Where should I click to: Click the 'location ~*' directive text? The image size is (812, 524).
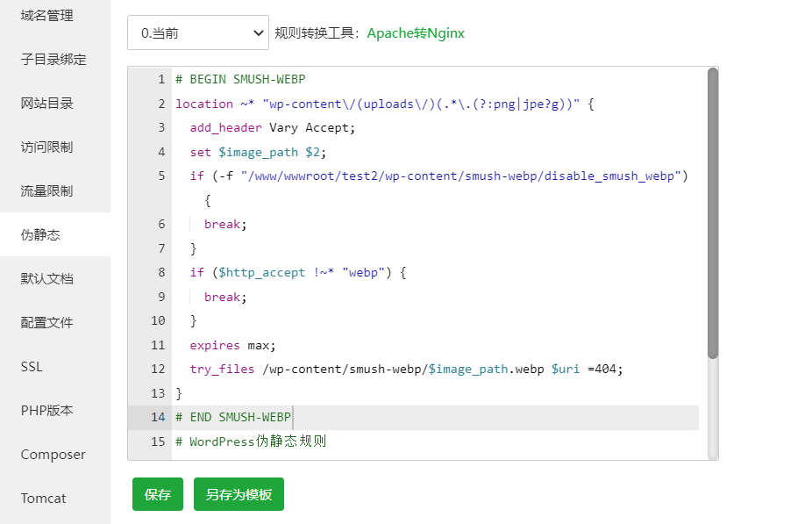pos(215,104)
